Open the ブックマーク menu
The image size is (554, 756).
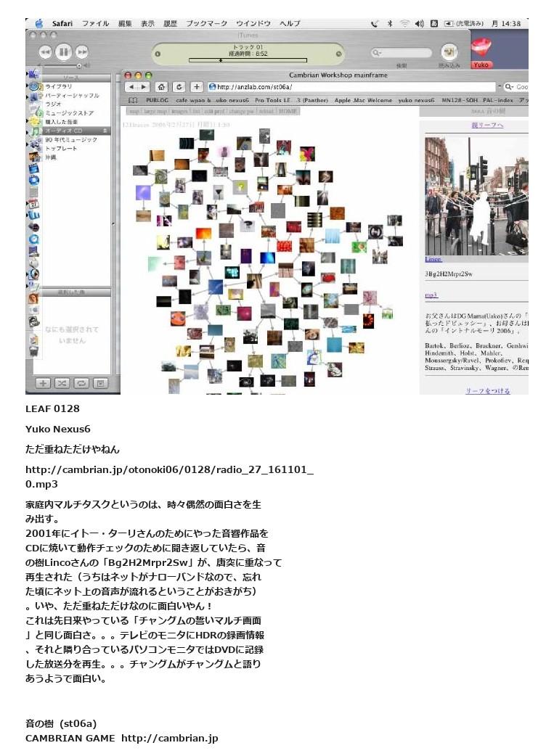tap(206, 23)
